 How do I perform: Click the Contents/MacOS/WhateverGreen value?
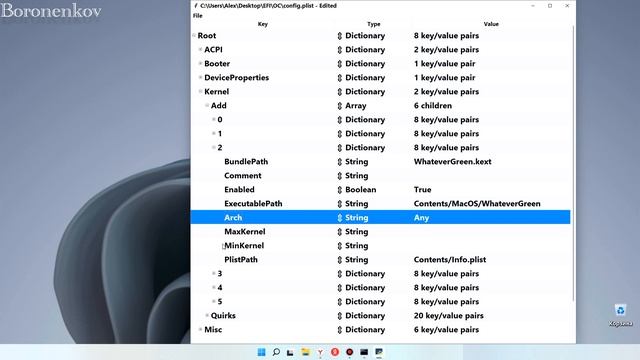coord(477,203)
